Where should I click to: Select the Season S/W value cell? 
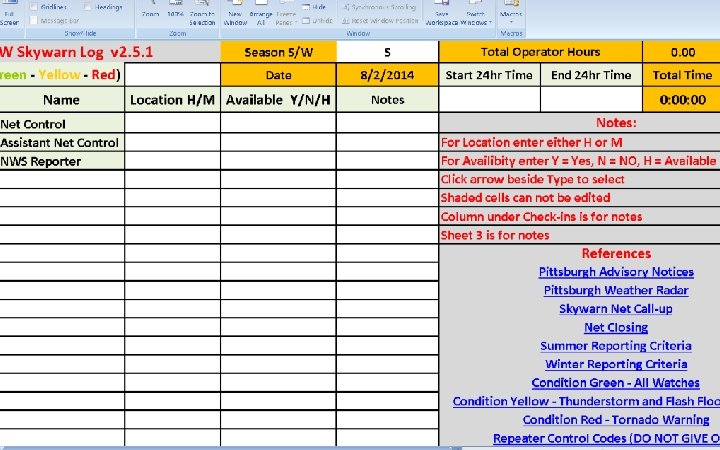coord(388,52)
